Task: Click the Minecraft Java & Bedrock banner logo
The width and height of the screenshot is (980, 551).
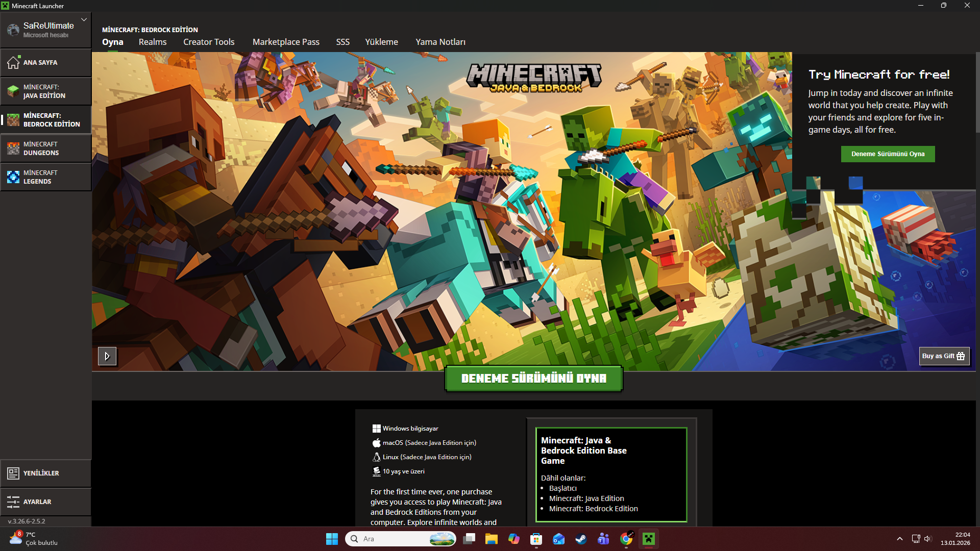Action: pos(534,78)
